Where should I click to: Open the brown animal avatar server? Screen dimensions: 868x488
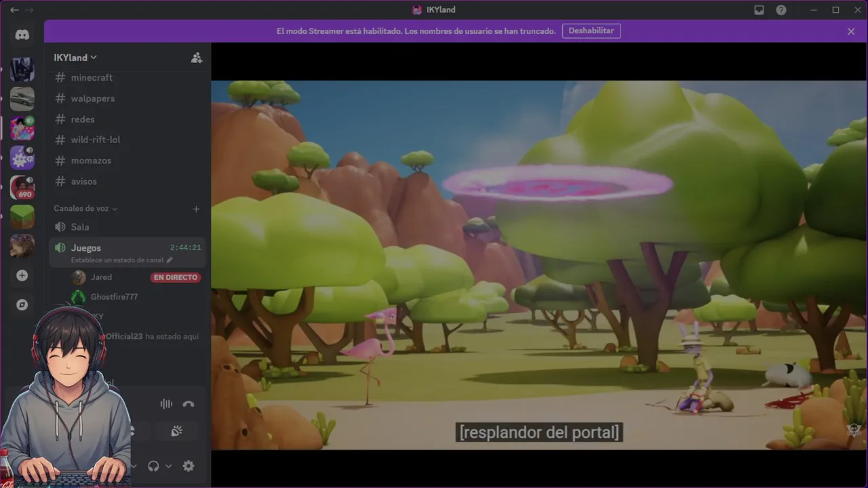(x=22, y=245)
